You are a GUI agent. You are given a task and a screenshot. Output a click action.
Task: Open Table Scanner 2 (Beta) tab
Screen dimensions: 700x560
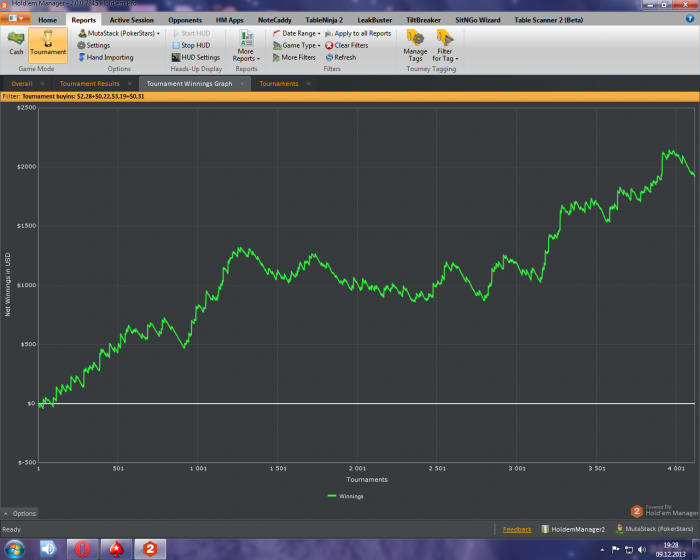click(549, 20)
